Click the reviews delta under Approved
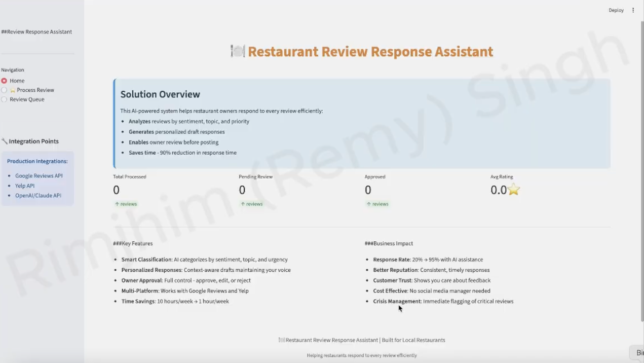 pyautogui.click(x=377, y=204)
